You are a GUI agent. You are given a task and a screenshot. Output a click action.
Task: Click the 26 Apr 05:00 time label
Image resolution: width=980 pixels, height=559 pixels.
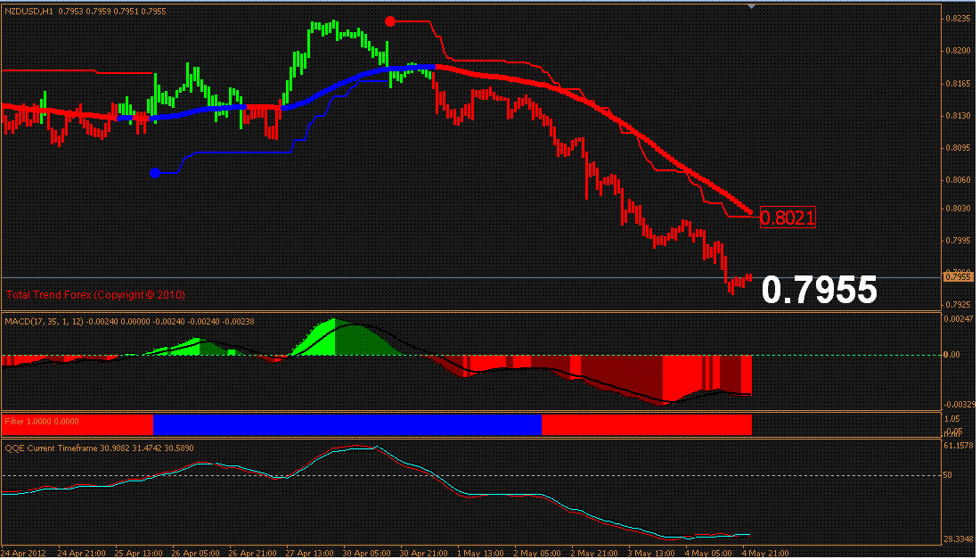(x=196, y=554)
